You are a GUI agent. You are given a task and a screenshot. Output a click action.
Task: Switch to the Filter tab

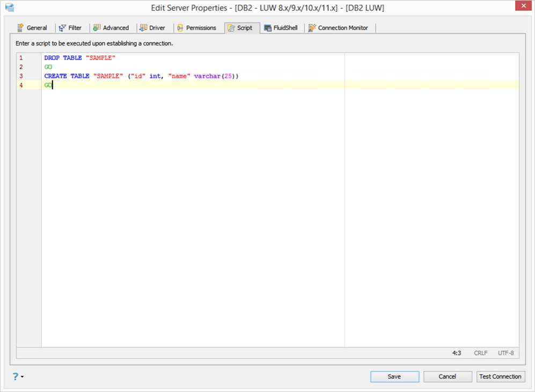[70, 28]
